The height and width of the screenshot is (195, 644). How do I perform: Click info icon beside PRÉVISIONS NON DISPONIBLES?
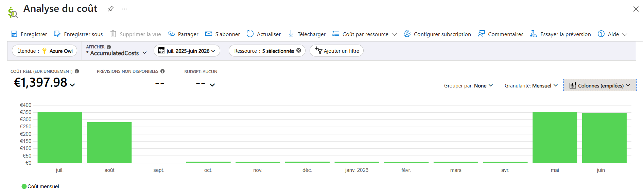click(x=162, y=71)
